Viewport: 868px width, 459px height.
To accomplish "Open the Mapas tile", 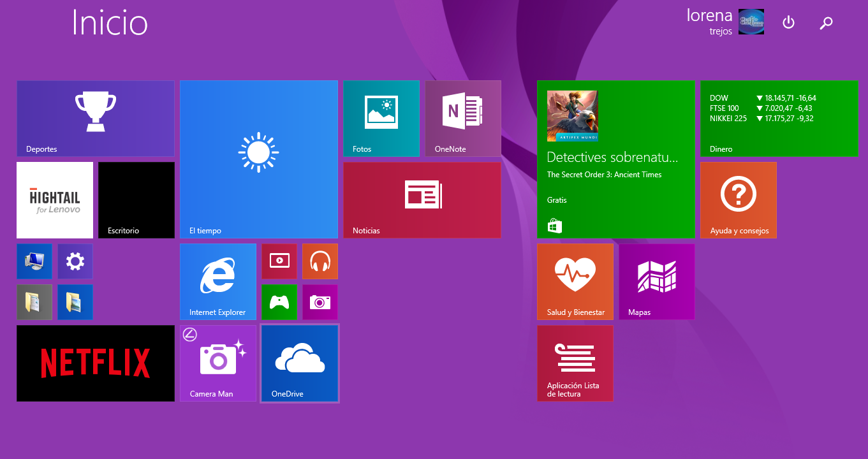I will (657, 282).
